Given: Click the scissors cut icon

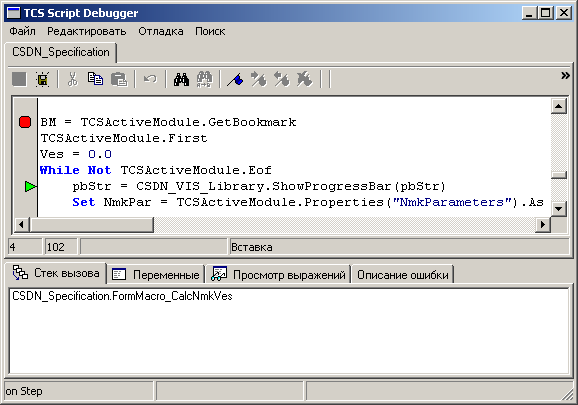Looking at the screenshot, I should point(73,79).
